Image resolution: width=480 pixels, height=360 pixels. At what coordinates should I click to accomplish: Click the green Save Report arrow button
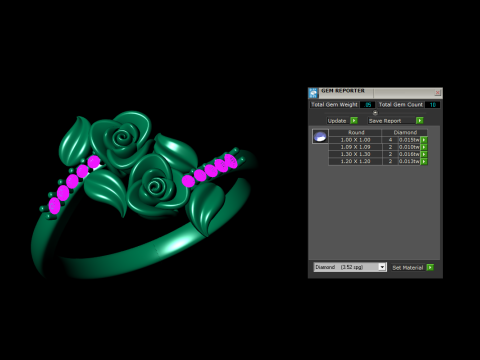(420, 121)
